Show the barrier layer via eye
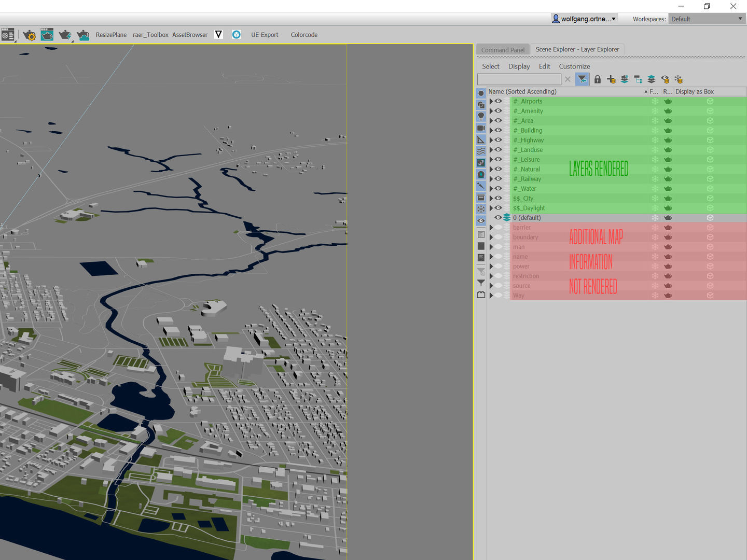Viewport: 747px width, 560px height. (498, 227)
